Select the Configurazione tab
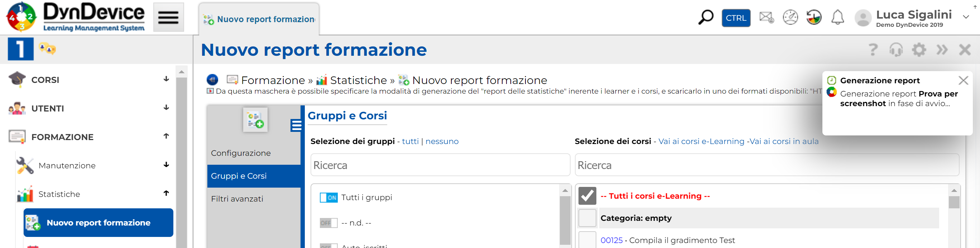Image resolution: width=980 pixels, height=248 pixels. [x=241, y=153]
